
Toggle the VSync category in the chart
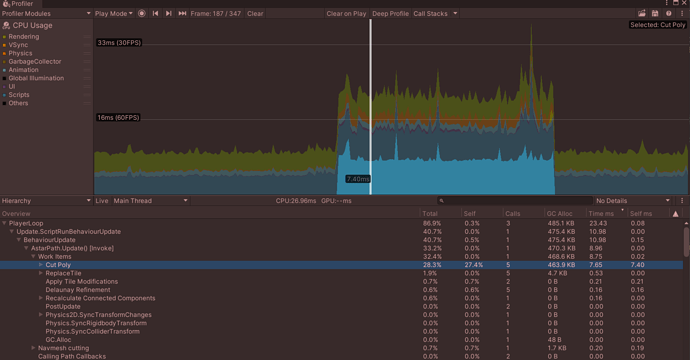(18, 45)
